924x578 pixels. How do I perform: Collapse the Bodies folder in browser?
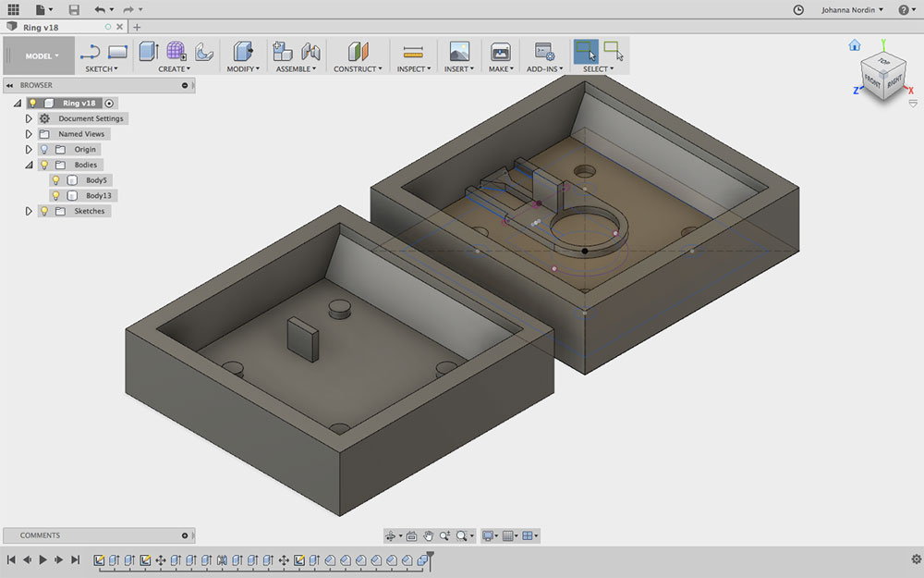[29, 165]
